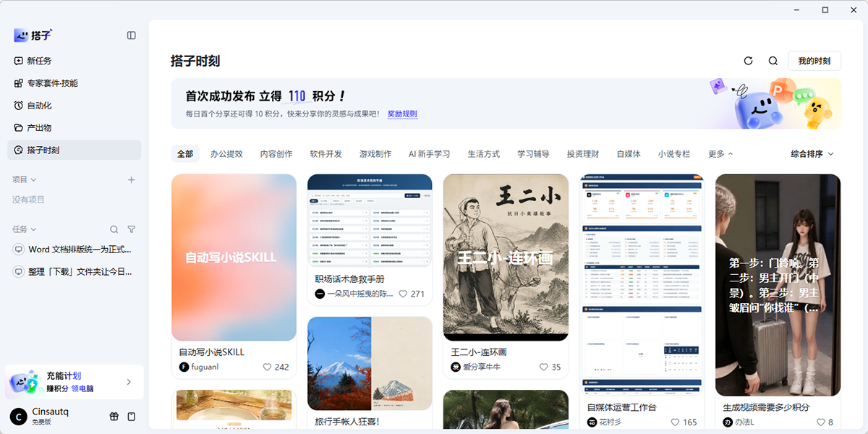Collapse the 项目 section
This screenshot has width=868, height=434.
tap(25, 179)
